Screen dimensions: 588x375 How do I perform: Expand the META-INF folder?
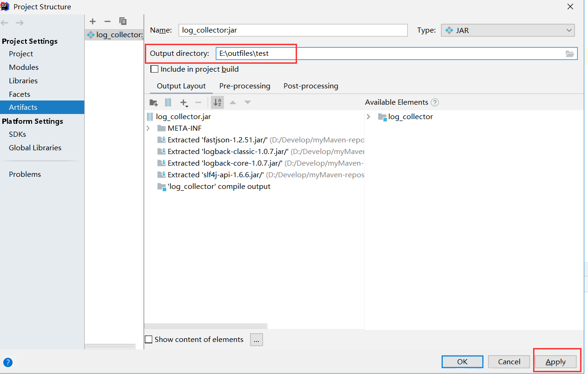pyautogui.click(x=148, y=128)
